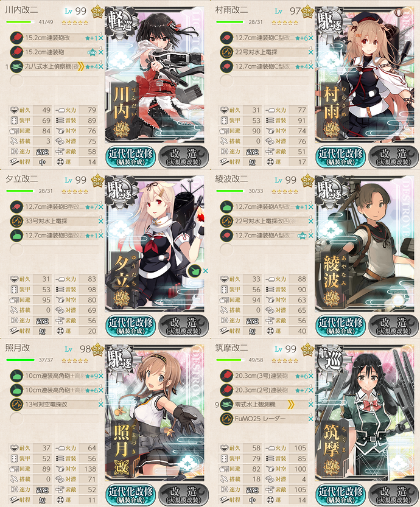
Task: Select the radar icon beside FuMO25 レーダー
Action: coord(226,419)
